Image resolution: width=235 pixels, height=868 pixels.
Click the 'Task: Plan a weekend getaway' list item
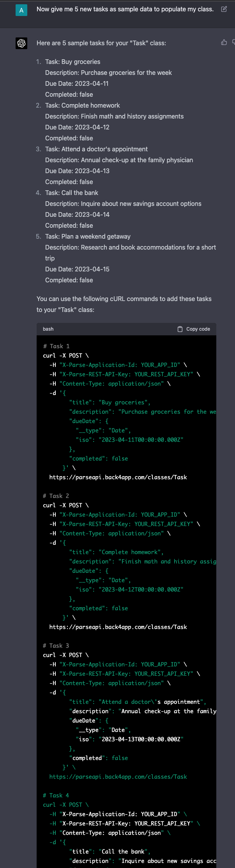pyautogui.click(x=88, y=236)
